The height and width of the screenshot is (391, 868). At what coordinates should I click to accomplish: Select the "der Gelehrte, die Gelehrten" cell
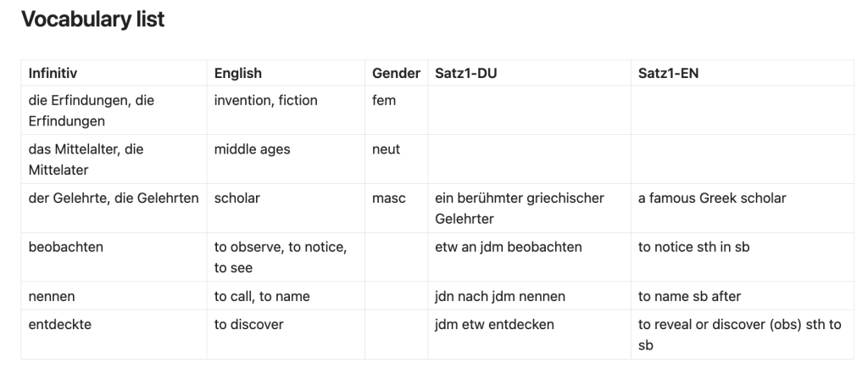(x=114, y=198)
